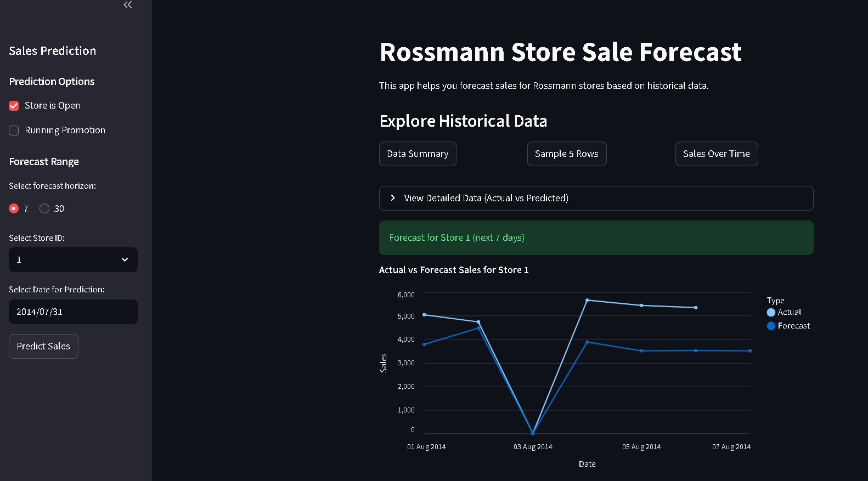Image resolution: width=868 pixels, height=481 pixels.
Task: Click the Forecast legend circle in chart
Action: pos(771,326)
